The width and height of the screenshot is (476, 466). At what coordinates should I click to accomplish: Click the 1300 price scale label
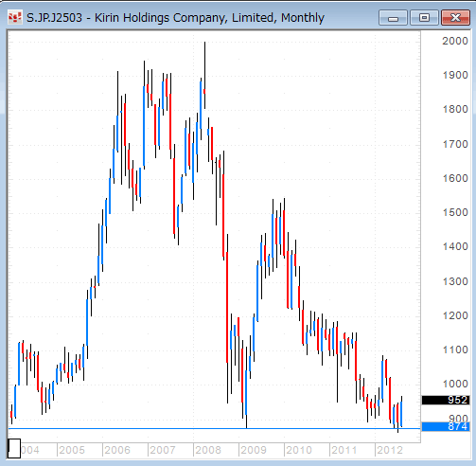coord(455,281)
